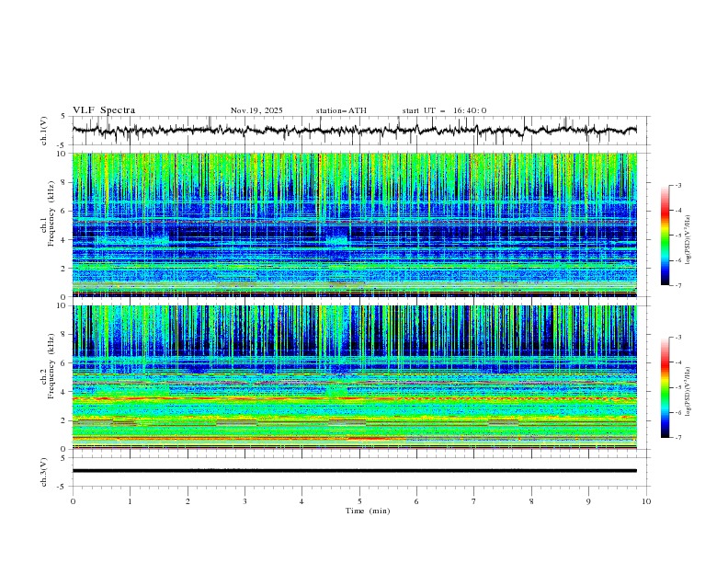
Task: Click the "2" kHz tick of ch.1 spectrogram
Action: pyautogui.click(x=63, y=268)
